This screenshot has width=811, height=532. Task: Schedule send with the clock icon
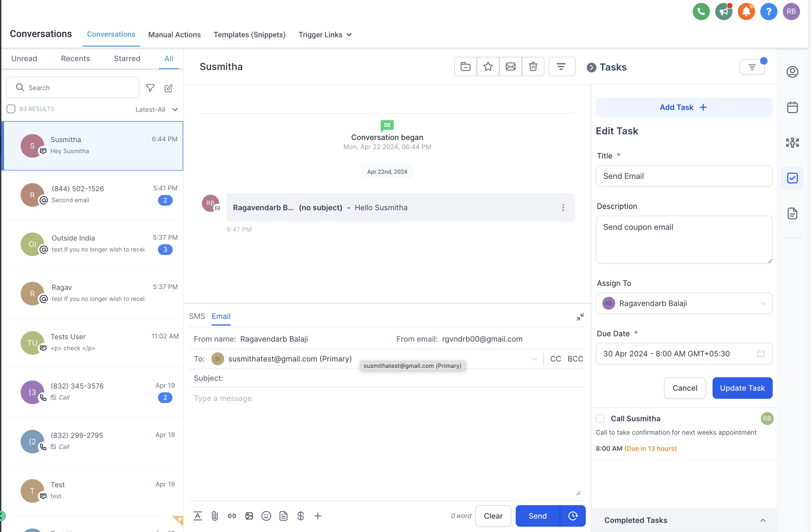click(573, 516)
